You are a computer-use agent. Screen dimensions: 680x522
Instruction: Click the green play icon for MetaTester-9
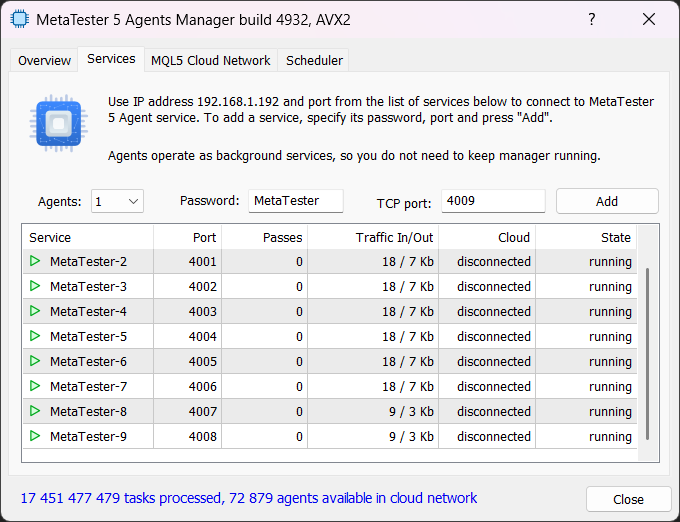(x=35, y=436)
